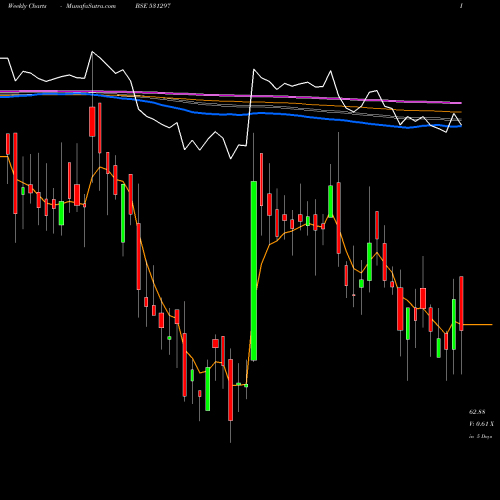Click the "MunafaSutra.com" label

coord(91,6)
